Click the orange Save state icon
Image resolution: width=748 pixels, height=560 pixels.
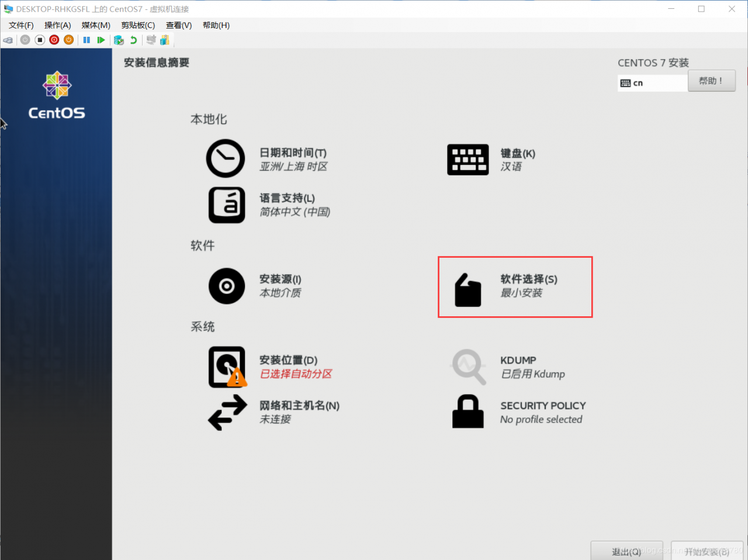tap(69, 40)
